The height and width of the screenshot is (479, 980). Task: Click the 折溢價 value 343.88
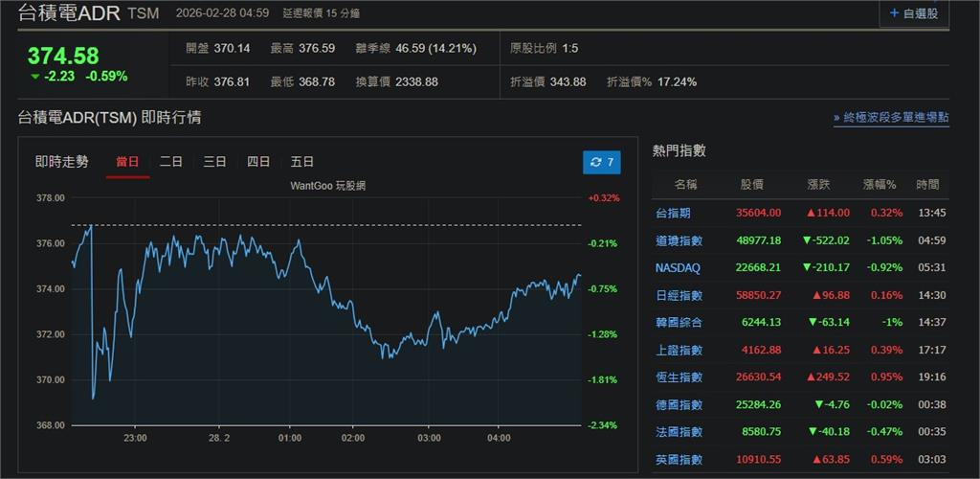coord(568,82)
